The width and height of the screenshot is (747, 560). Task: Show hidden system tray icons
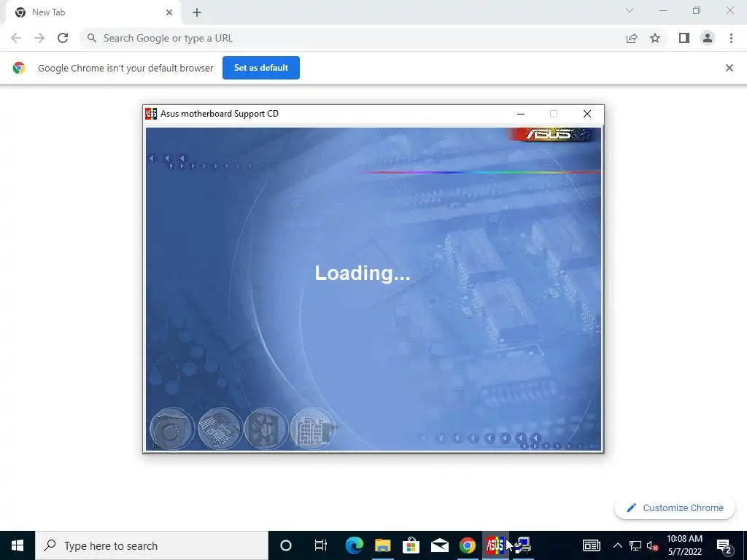[617, 545]
